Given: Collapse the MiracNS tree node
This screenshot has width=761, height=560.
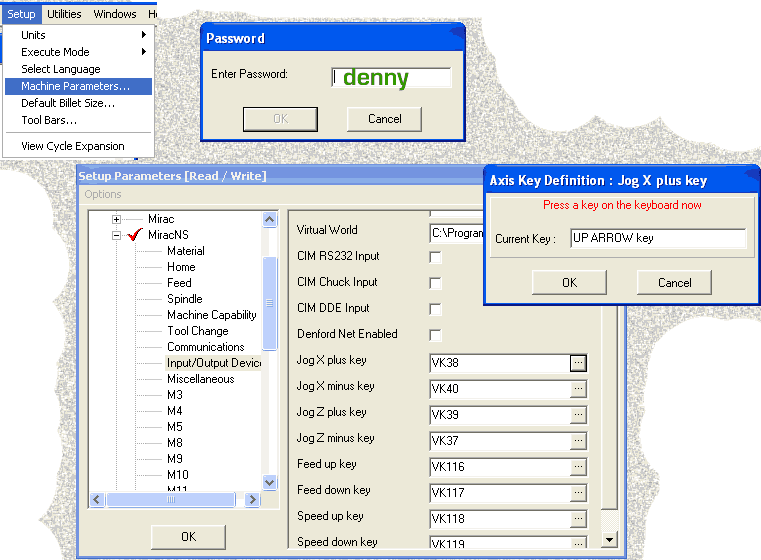Looking at the screenshot, I should pos(117,235).
